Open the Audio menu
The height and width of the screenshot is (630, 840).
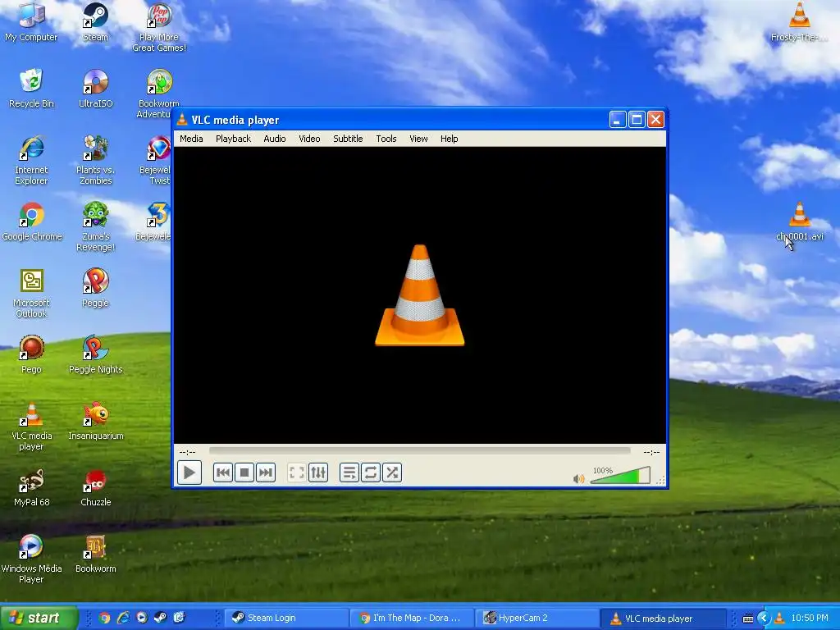coord(274,139)
